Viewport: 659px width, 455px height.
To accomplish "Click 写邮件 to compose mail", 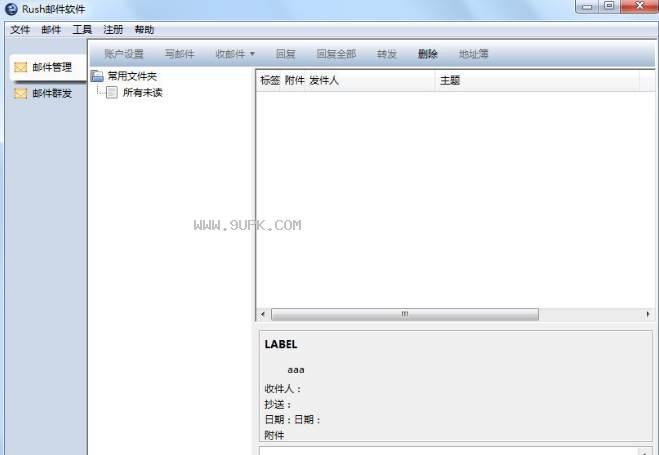I will click(179, 54).
